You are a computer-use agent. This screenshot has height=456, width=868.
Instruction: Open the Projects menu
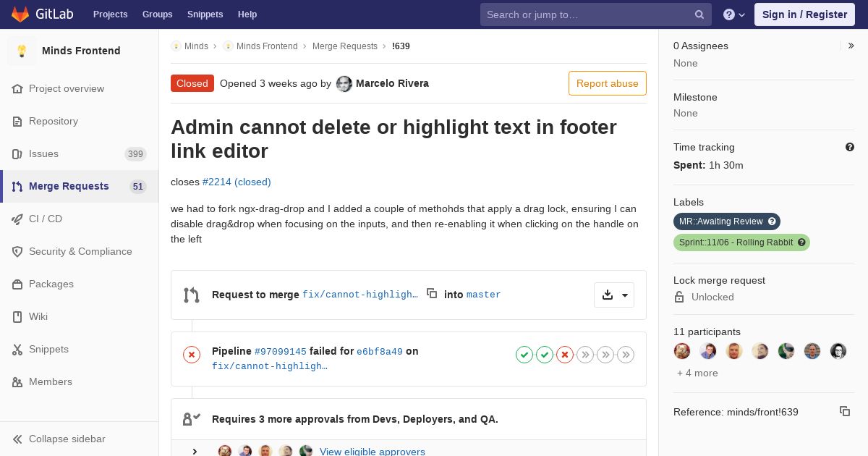[111, 14]
